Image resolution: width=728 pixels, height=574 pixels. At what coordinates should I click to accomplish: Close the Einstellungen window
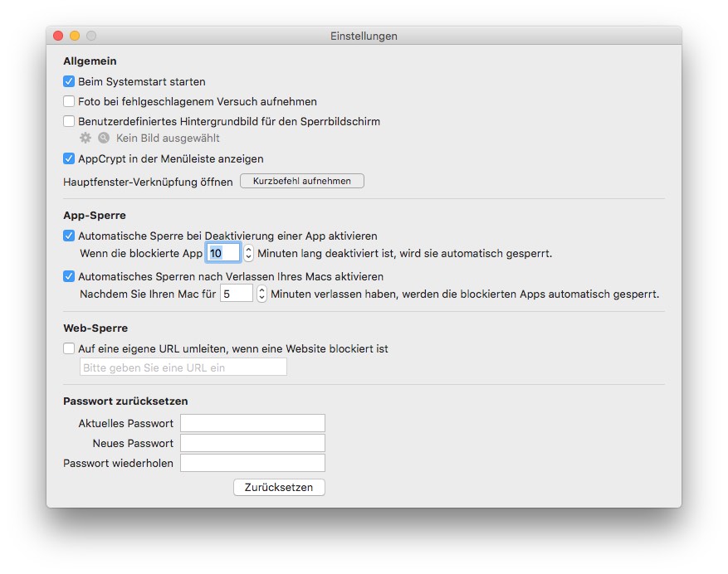coord(58,36)
